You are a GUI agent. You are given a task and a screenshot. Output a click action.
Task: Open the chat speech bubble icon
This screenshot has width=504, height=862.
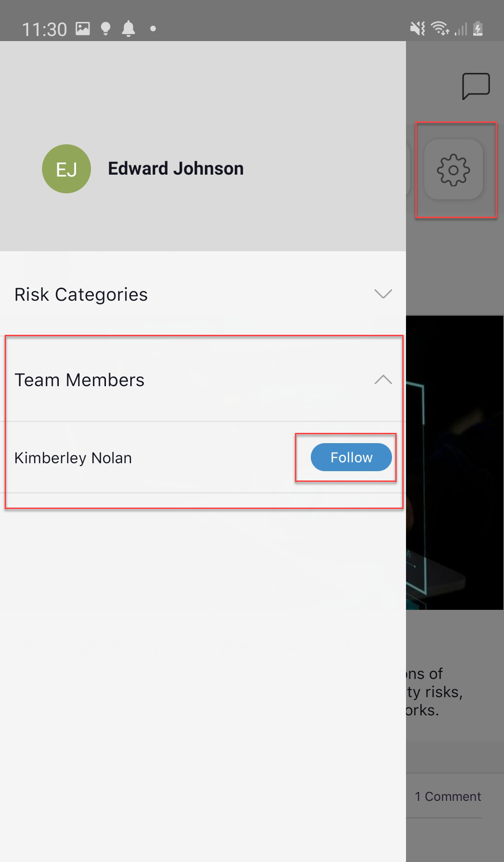click(476, 86)
